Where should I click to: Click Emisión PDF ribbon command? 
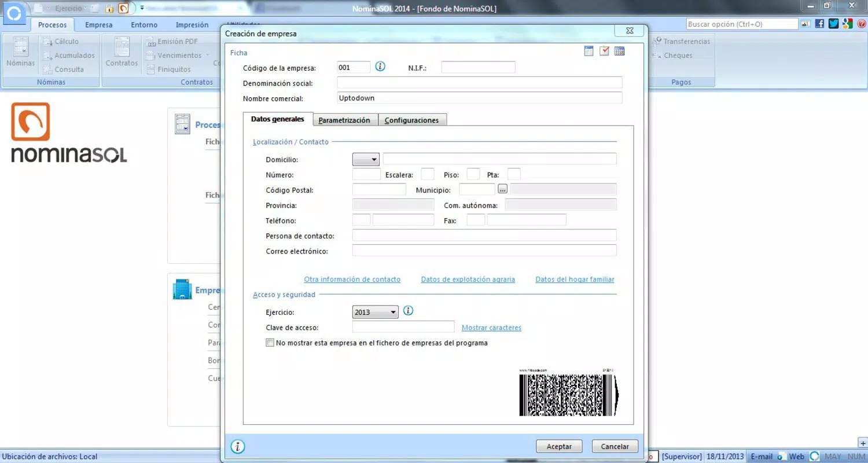point(172,42)
